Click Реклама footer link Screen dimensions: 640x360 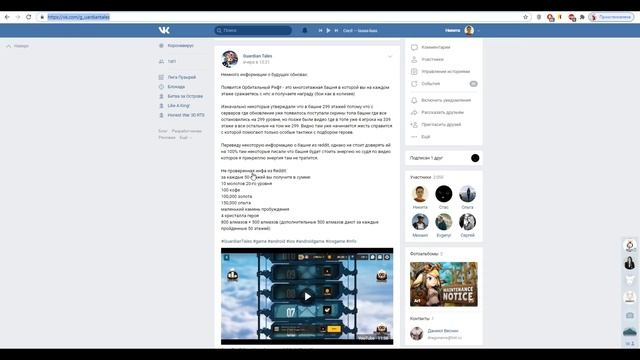[167, 138]
